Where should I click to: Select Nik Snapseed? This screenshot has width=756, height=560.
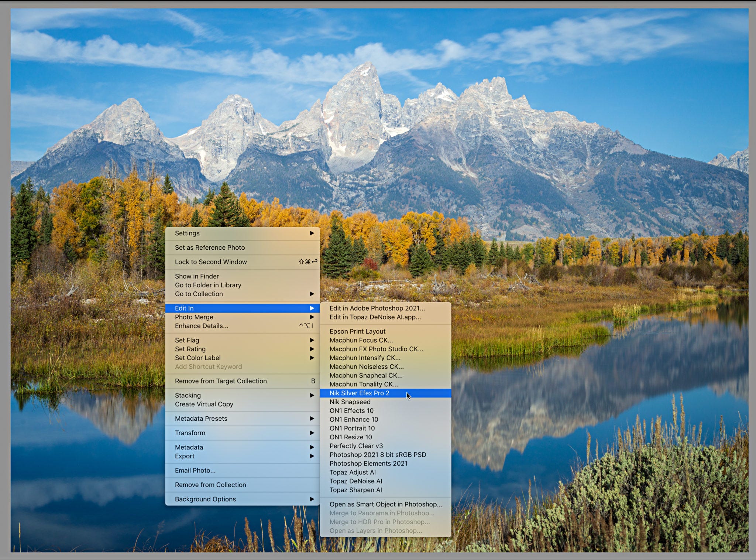[385, 402]
